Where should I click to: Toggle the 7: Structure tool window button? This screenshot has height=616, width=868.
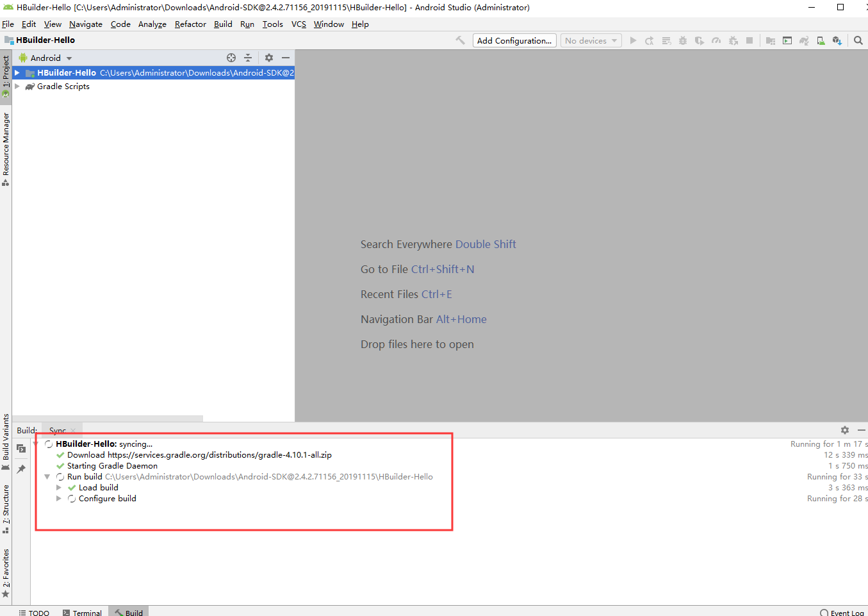6,509
